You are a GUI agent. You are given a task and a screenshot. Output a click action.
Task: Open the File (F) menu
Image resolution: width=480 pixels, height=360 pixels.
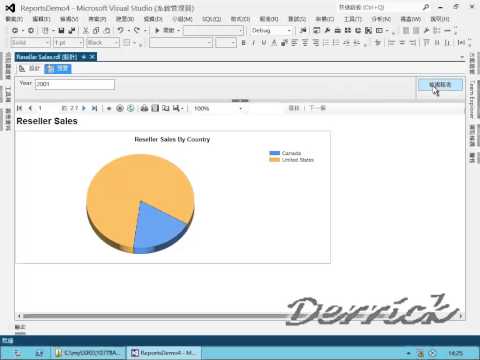pyautogui.click(x=14, y=19)
